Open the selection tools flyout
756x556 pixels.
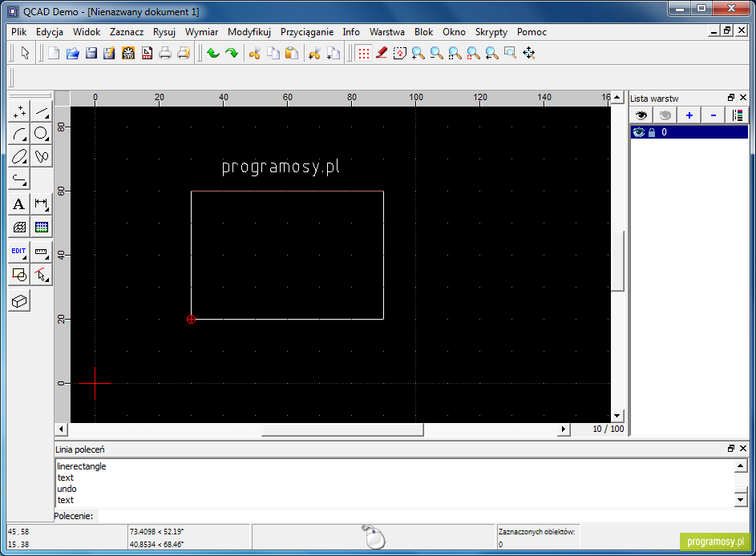tap(42, 275)
